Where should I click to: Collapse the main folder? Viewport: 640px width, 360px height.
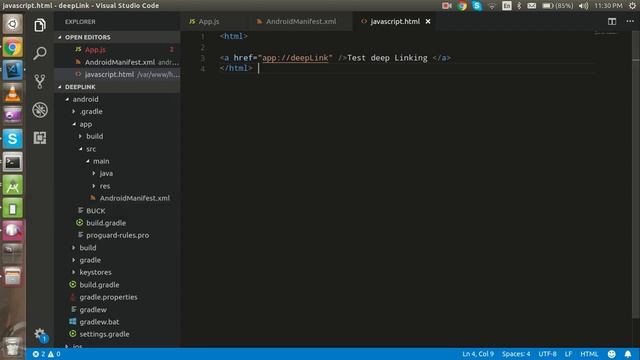click(x=100, y=161)
